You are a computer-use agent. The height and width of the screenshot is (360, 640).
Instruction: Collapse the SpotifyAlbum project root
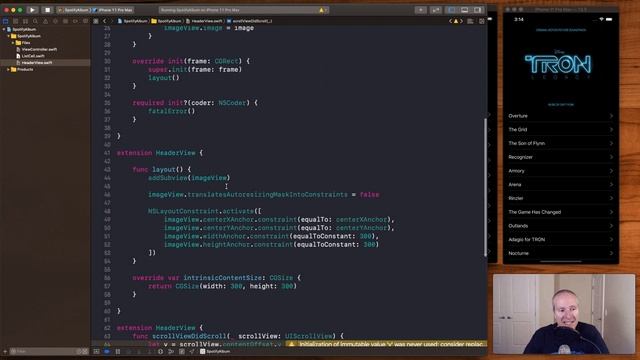tap(4, 29)
